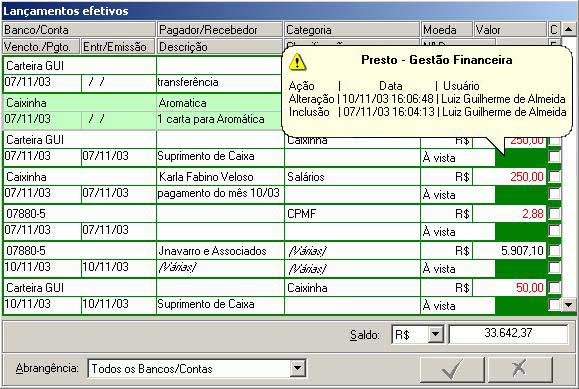
Task: Check the box beside the 50,00 value
Action: [x=554, y=287]
